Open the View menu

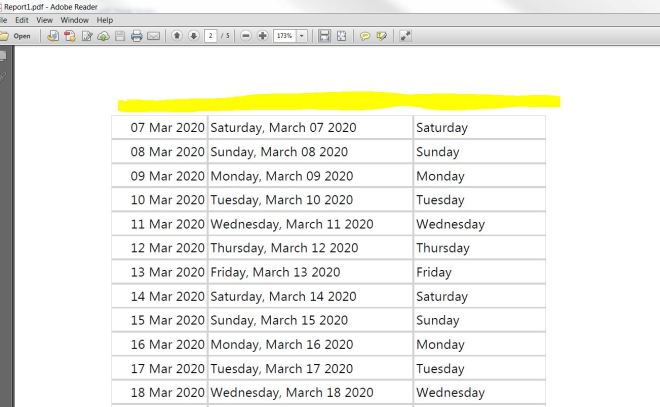point(44,20)
